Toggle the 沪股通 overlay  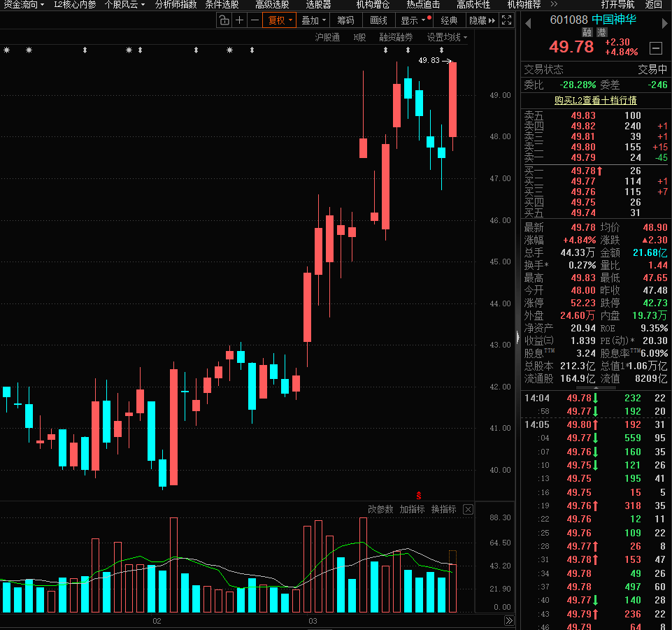point(327,37)
